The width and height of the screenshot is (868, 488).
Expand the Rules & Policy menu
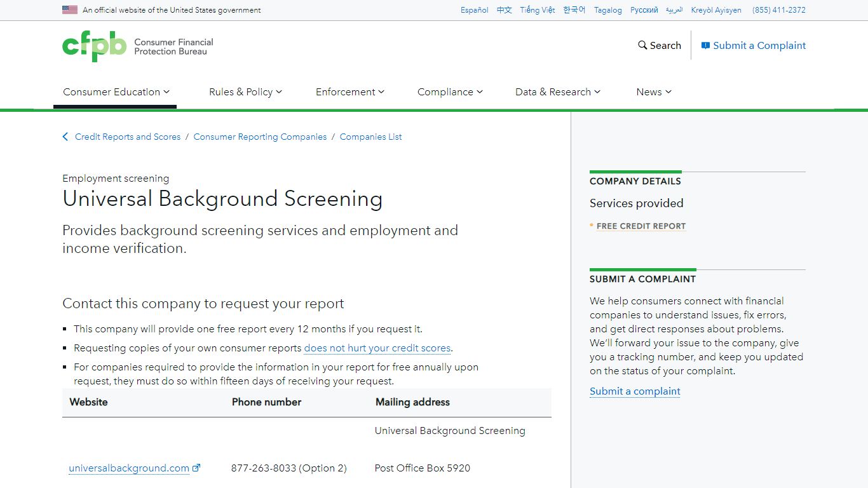point(245,91)
